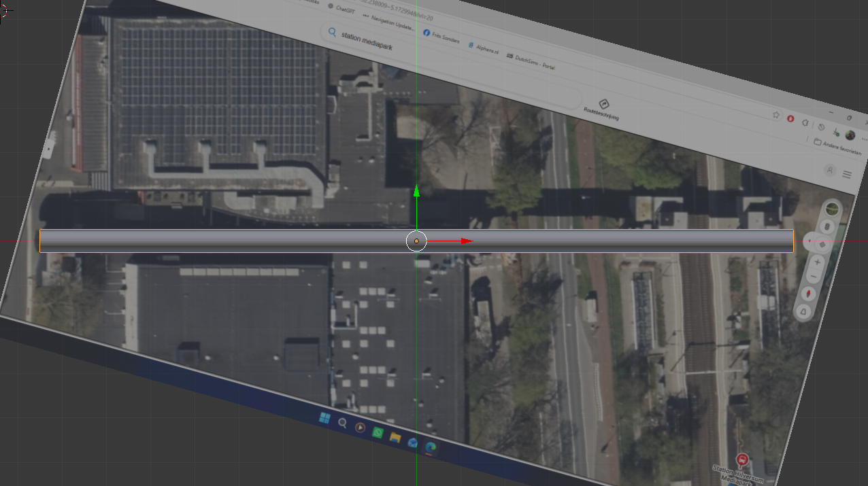Open the DutchSims - Portal bookmark
The width and height of the screenshot is (868, 486).
531,62
